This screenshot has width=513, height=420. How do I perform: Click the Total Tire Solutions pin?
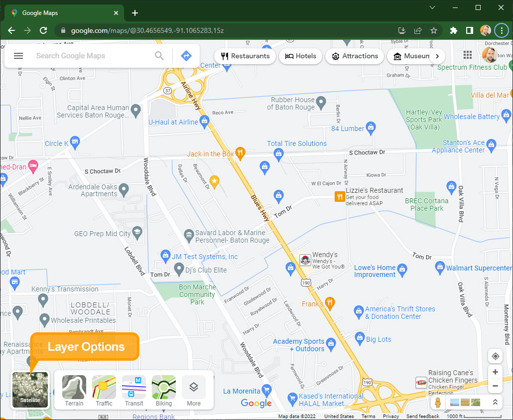click(x=278, y=154)
